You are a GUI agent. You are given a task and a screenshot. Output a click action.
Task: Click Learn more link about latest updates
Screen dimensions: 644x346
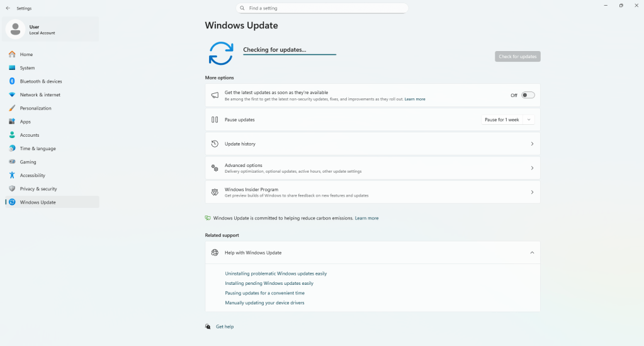coord(415,99)
